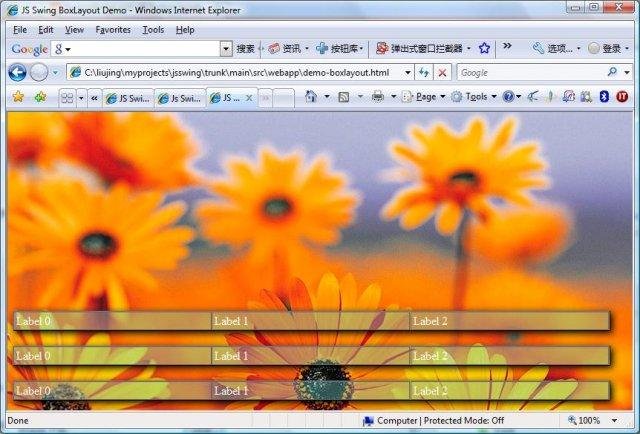640x434 pixels.
Task: Switch to the first JS Swi... tab
Action: coord(128,98)
